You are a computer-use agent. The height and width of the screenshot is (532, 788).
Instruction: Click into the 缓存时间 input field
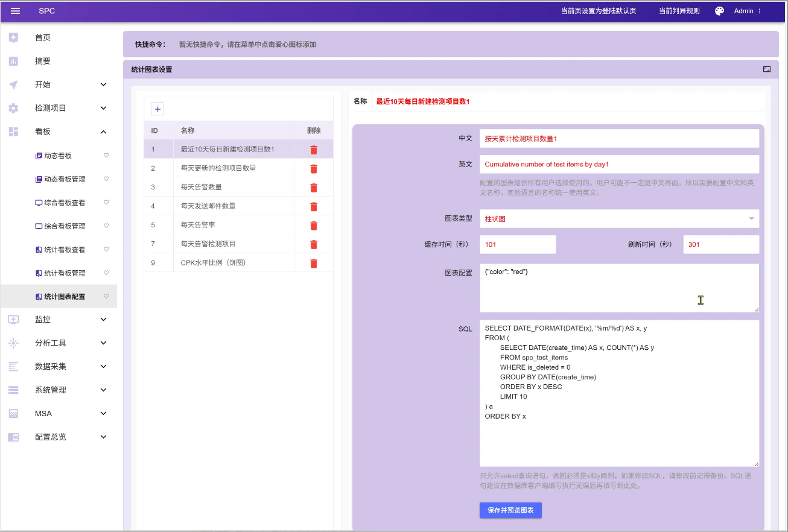coord(517,245)
